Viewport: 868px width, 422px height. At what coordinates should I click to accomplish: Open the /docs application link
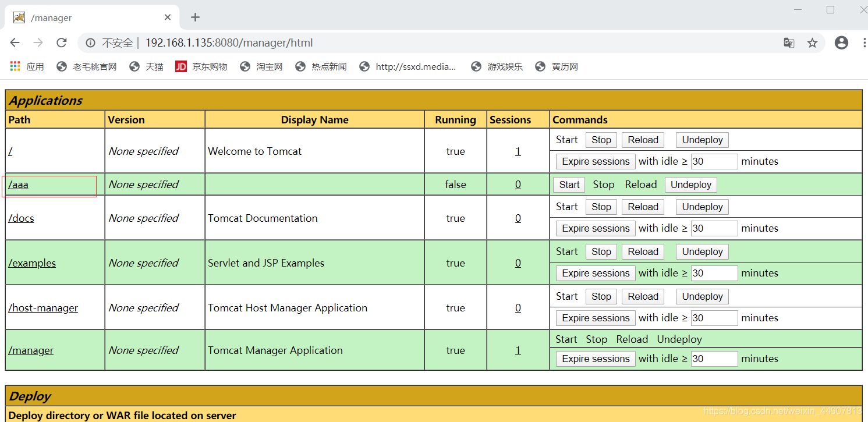(21, 218)
